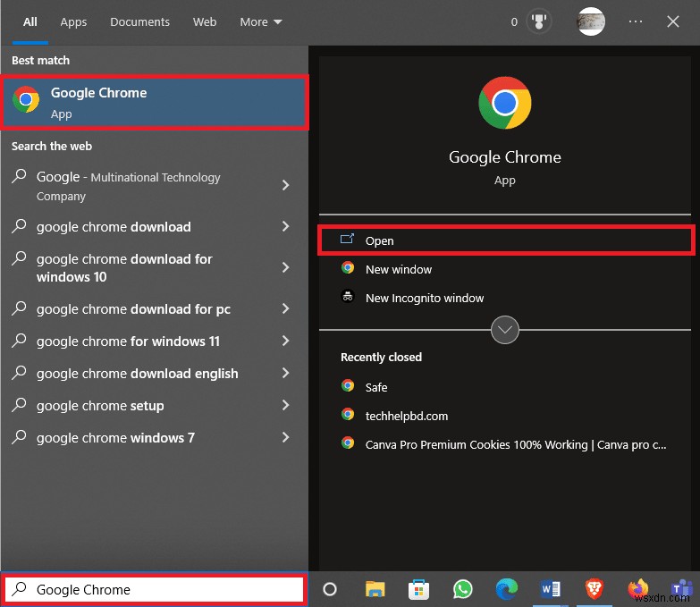
Task: Switch to the Apps tab
Action: (x=73, y=21)
